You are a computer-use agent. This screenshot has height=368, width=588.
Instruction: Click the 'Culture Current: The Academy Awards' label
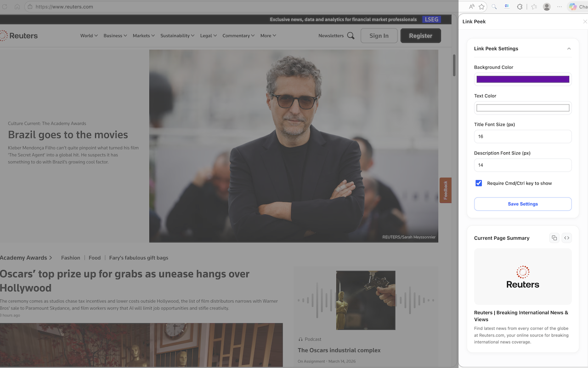pos(47,123)
